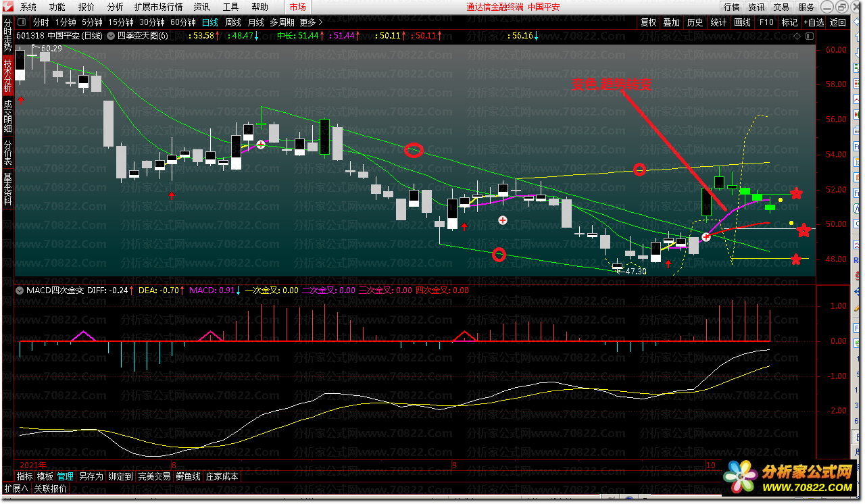
Task: Switch to 15分钟 period
Action: 122,22
